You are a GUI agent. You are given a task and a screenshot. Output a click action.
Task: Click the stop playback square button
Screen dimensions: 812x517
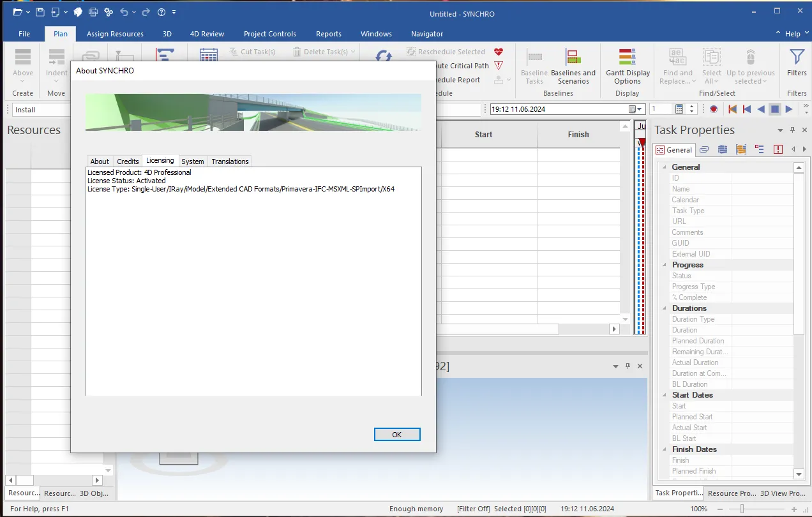[x=774, y=109]
